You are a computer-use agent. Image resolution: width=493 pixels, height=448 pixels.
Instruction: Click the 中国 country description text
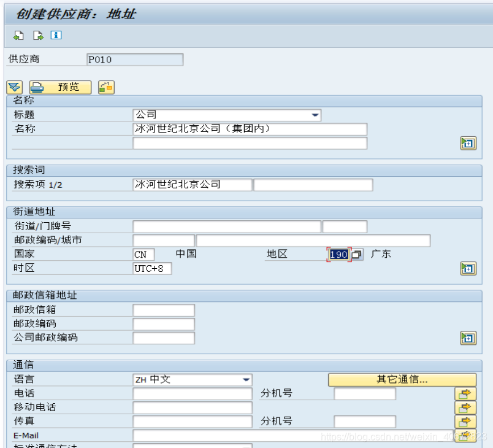click(x=186, y=254)
